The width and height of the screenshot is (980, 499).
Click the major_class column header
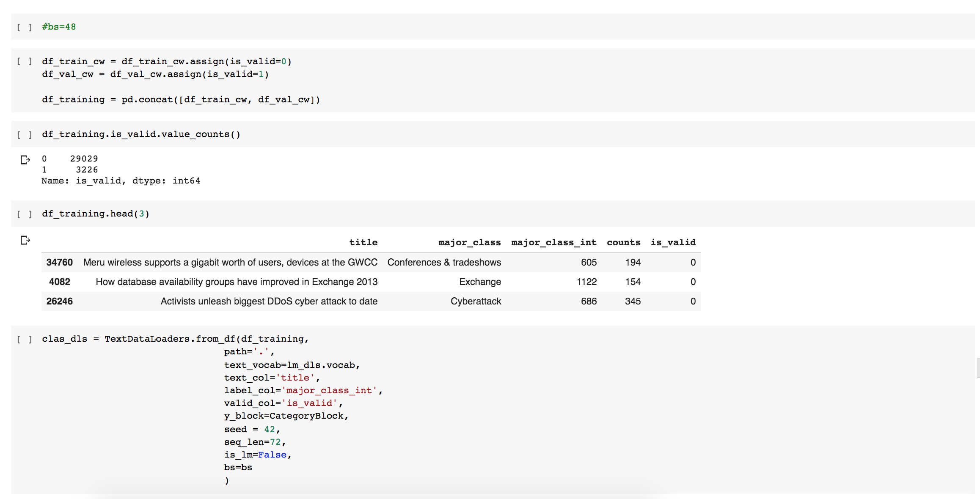[x=469, y=242]
